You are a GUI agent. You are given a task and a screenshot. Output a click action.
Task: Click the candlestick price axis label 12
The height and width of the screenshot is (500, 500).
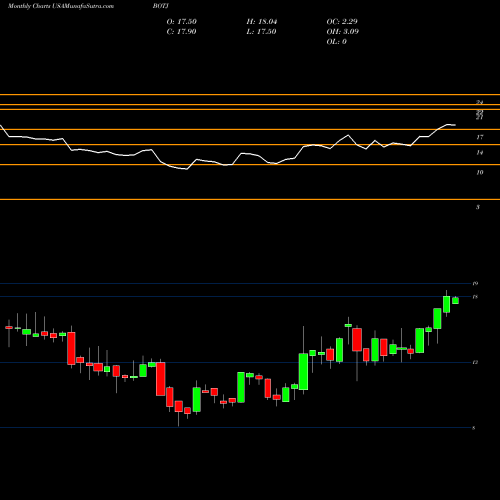click(x=475, y=362)
